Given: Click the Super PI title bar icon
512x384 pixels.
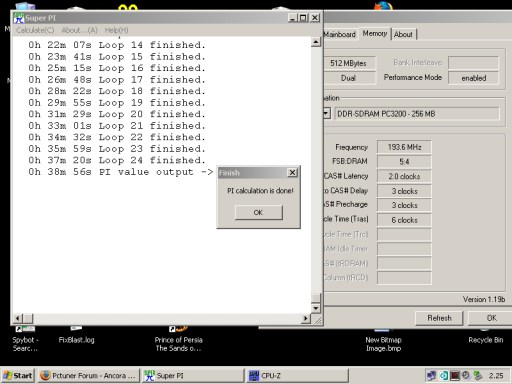Looking at the screenshot, I should click(x=19, y=18).
